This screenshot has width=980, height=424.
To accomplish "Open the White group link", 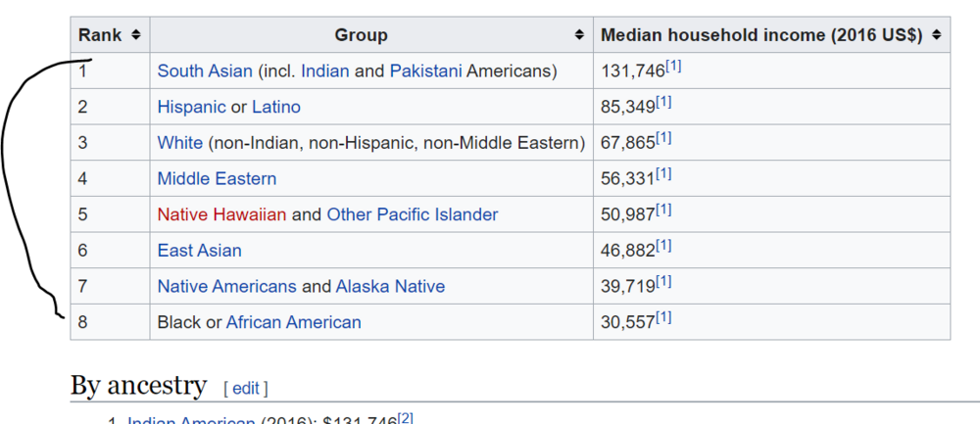I will click(179, 143).
